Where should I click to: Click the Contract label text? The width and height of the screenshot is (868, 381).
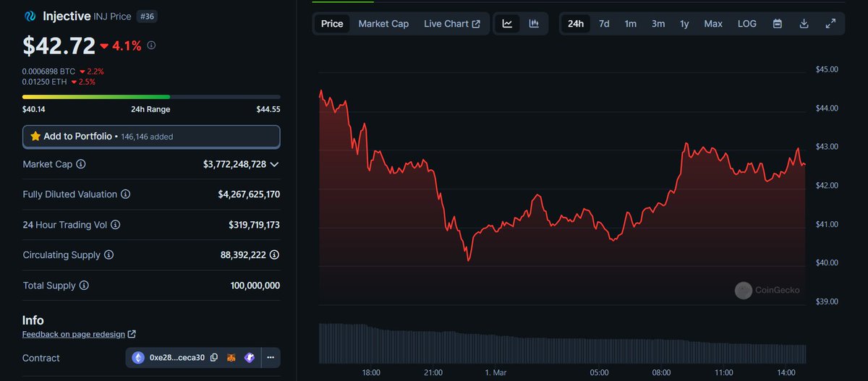coord(41,358)
